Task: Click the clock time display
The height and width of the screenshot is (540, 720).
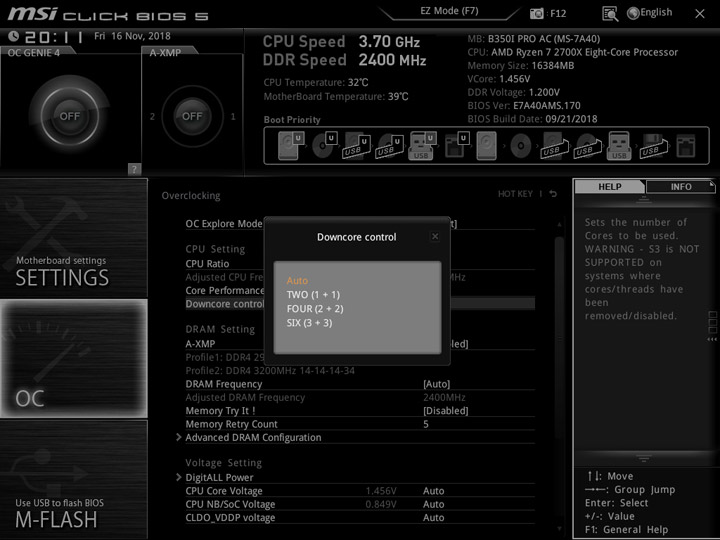Action: tap(54, 37)
